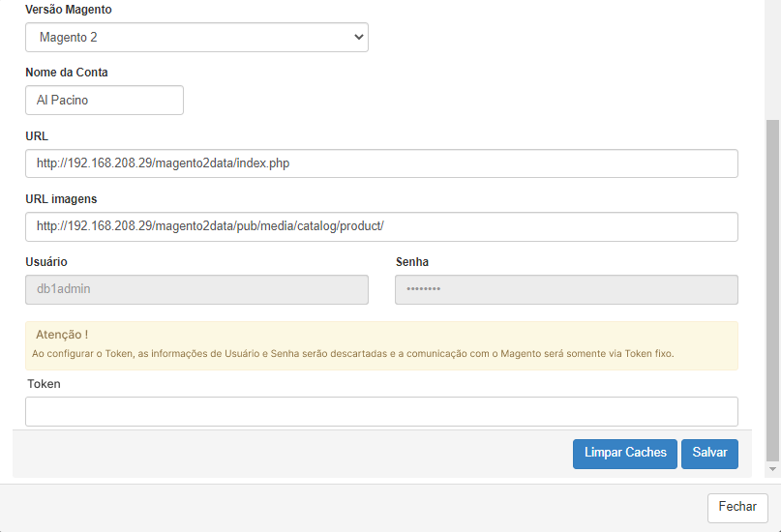The width and height of the screenshot is (781, 532).
Task: Click the URL imagens label
Action: pyautogui.click(x=61, y=199)
